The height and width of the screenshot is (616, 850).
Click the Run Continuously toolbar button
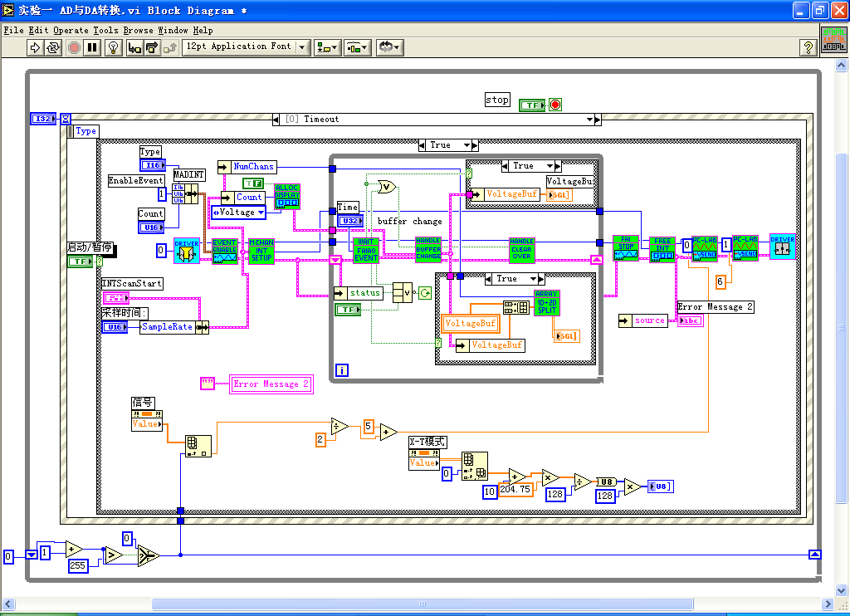tap(54, 47)
